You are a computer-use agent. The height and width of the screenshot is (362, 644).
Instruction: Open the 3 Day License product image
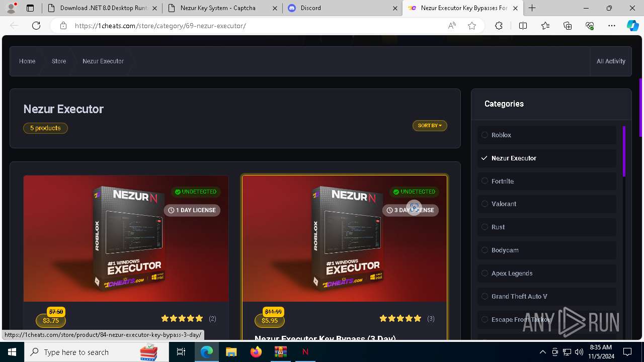(x=345, y=238)
